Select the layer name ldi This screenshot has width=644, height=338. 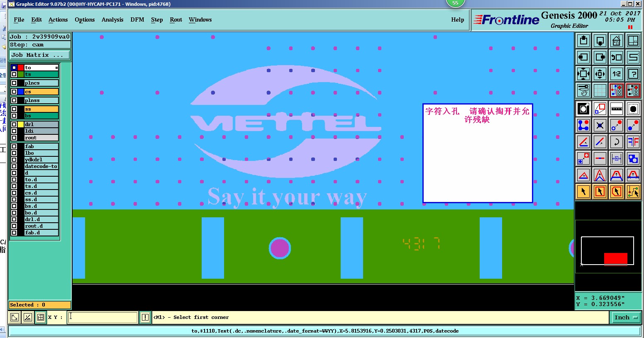pyautogui.click(x=41, y=131)
